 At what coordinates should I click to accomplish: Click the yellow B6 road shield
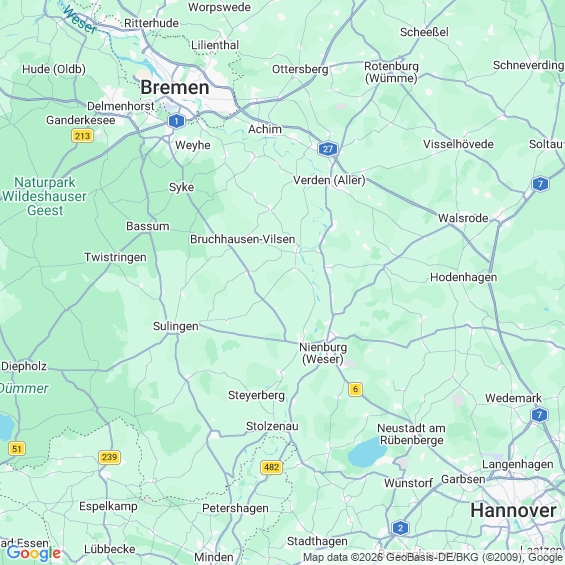point(355,389)
